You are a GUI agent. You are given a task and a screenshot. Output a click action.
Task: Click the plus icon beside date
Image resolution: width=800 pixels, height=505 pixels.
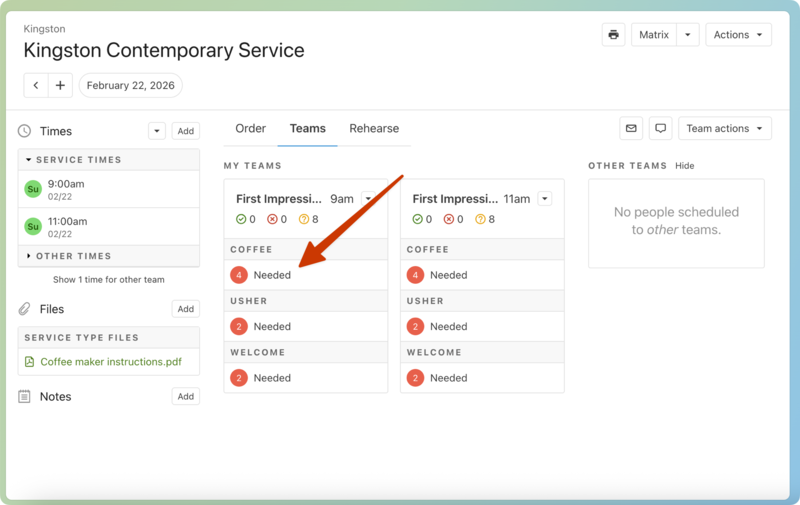point(60,86)
